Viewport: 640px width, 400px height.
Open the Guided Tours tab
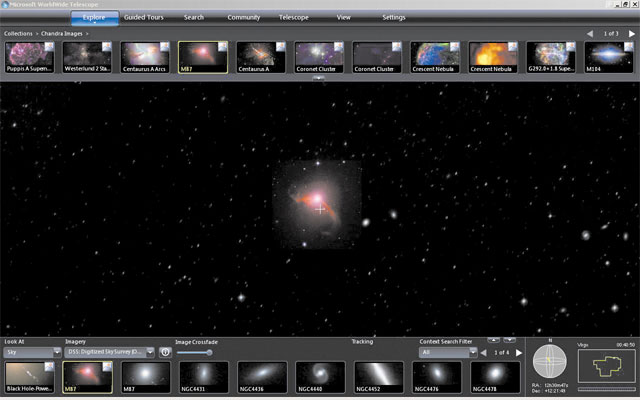(x=144, y=18)
